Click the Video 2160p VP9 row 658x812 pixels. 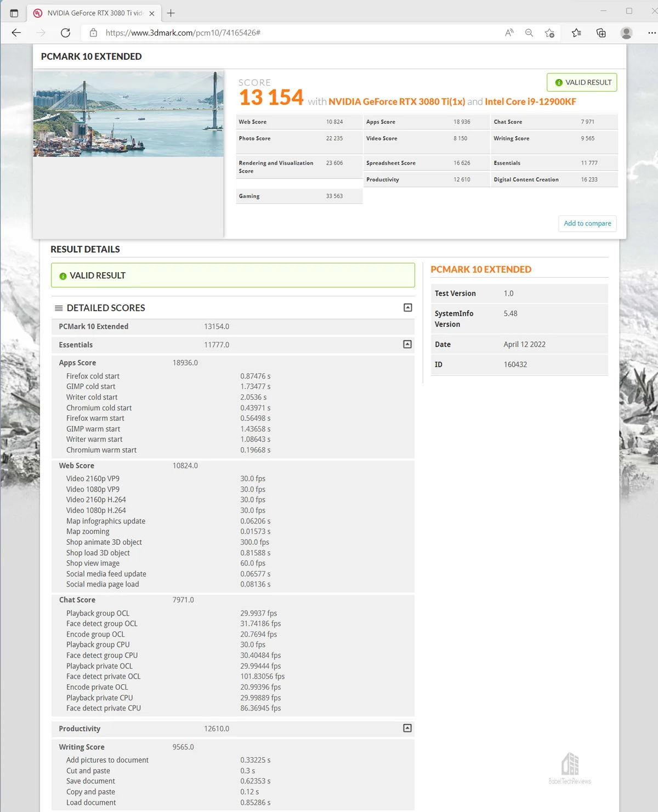tap(233, 478)
